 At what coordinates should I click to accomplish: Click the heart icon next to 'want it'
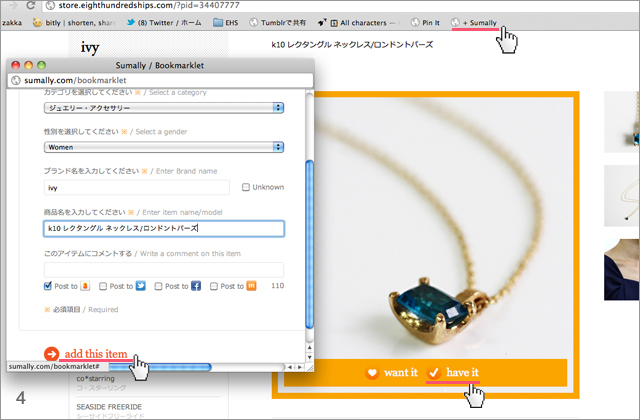[x=373, y=373]
